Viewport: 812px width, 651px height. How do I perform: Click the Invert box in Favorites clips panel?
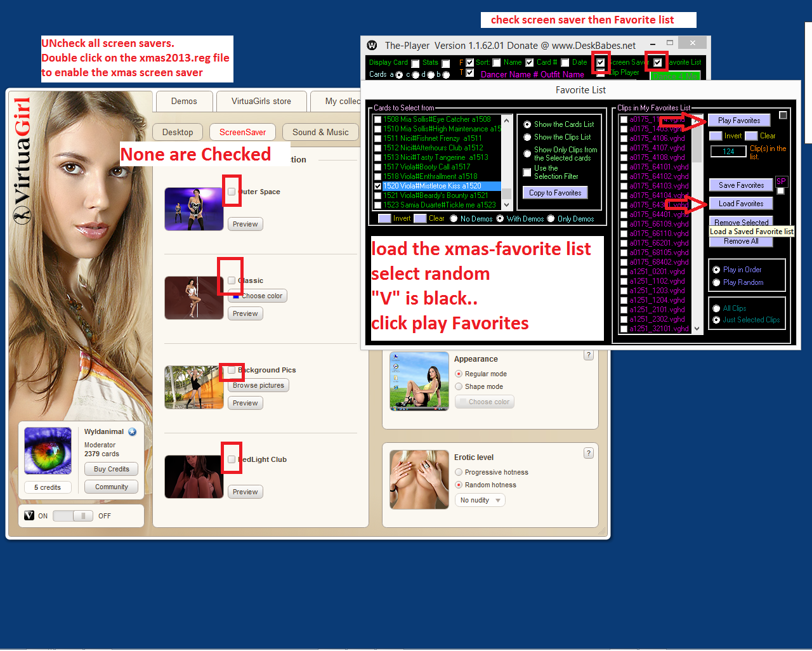716,136
